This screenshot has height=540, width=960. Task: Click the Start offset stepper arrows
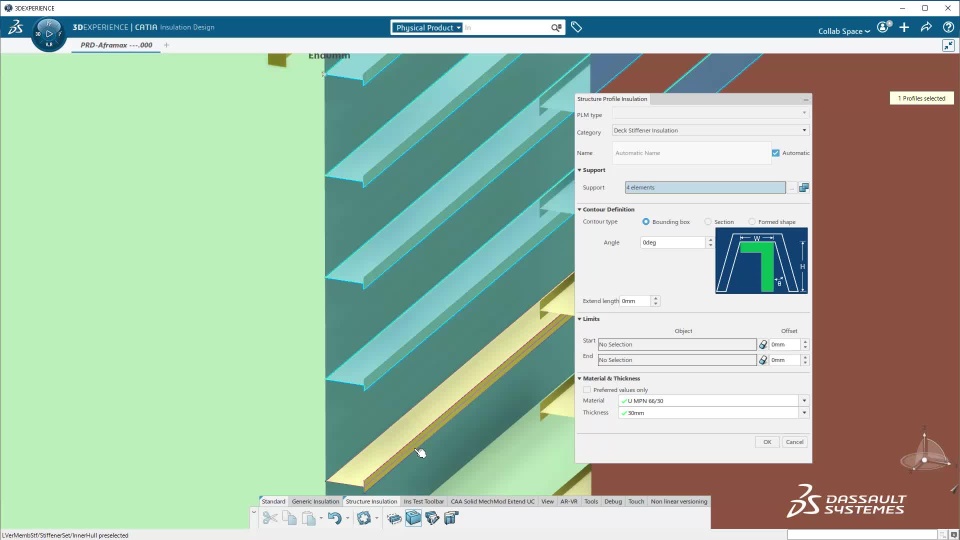coord(805,345)
